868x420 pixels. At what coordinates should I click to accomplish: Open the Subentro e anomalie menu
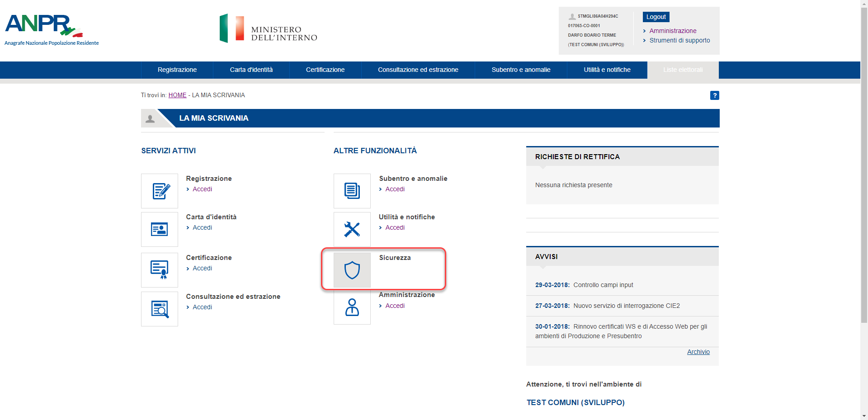coord(520,70)
